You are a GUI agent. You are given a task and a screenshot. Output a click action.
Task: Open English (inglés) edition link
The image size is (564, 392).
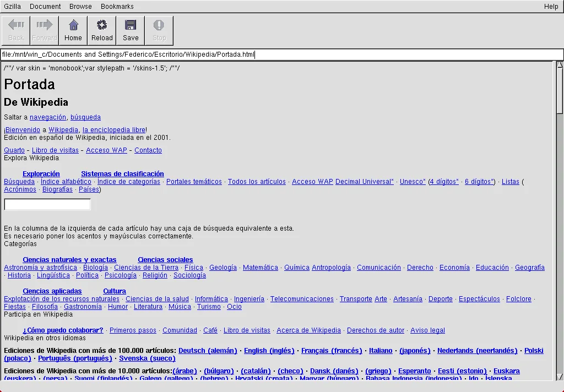269,351
